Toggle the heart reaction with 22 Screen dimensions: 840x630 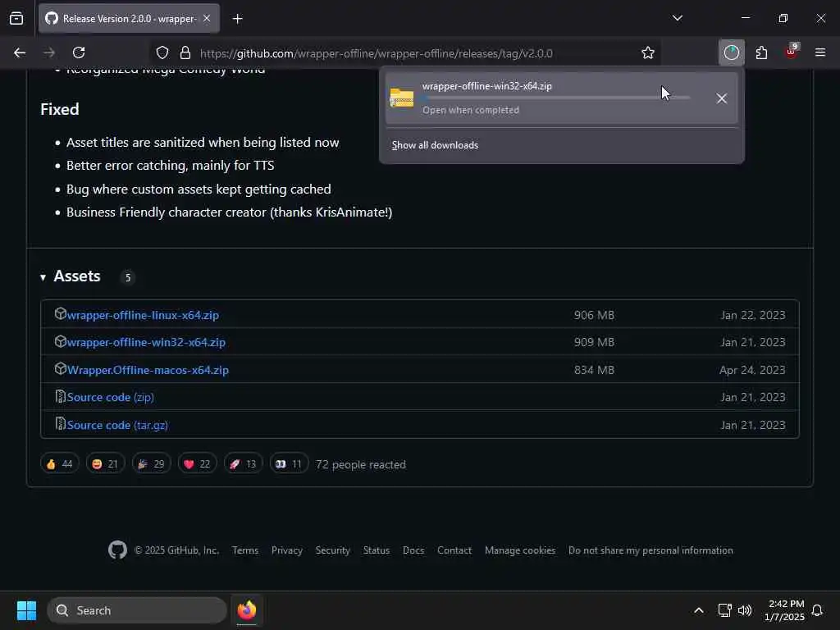click(197, 464)
